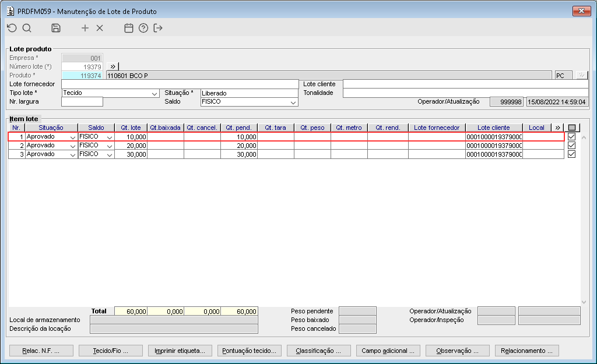597x364 pixels.
Task: Click the >> column expander in grid header
Action: pyautogui.click(x=557, y=128)
